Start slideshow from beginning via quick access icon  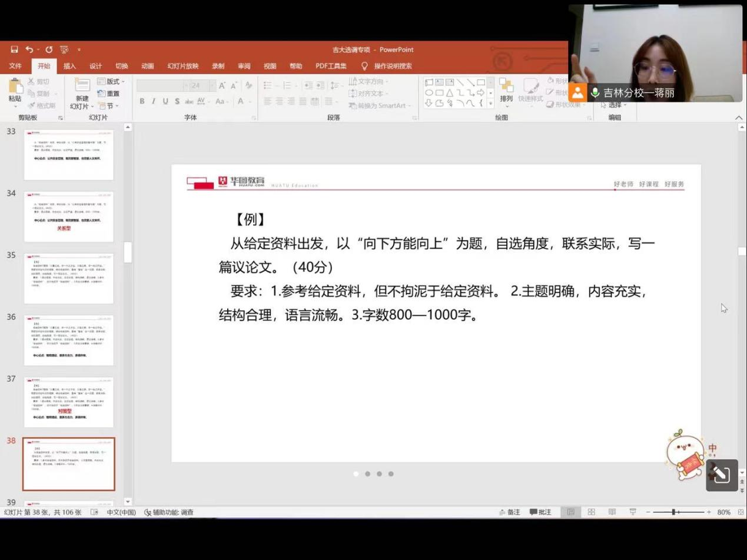click(64, 50)
